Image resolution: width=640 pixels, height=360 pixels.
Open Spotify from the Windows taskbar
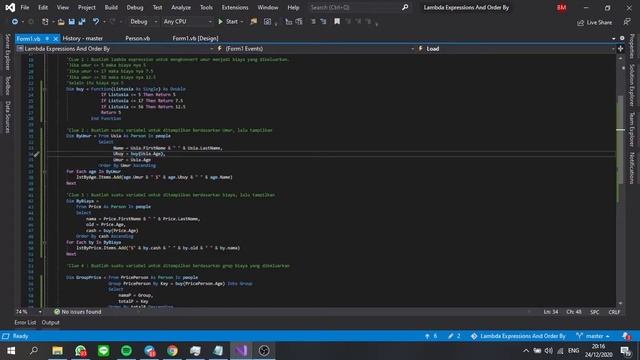[x=127, y=351]
